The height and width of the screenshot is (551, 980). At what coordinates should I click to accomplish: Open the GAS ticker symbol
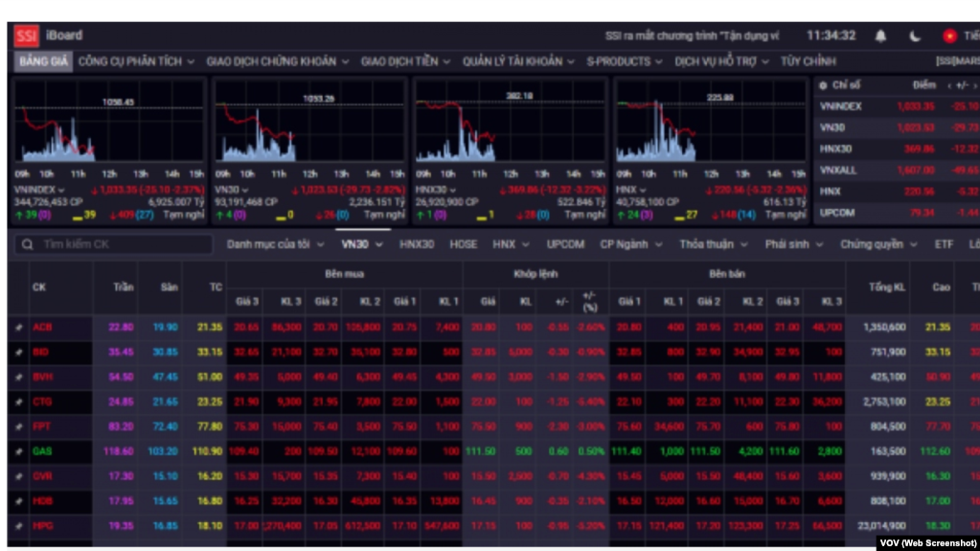(42, 451)
